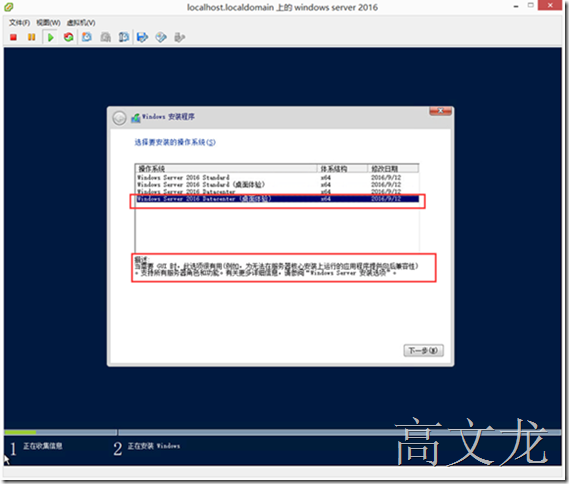
Task: Select Windows Server 2016 Standard (桌面体验) row
Action: coord(277,184)
